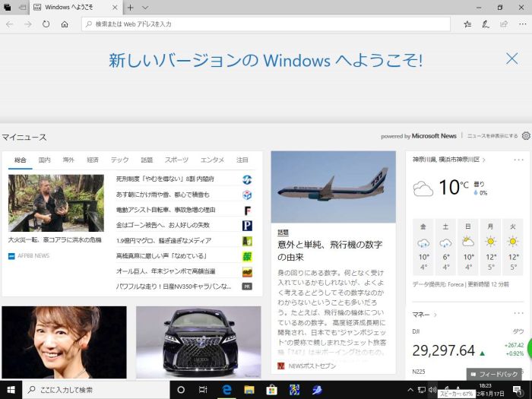Expand the マネー section link
532x399 pixels.
coord(425,314)
